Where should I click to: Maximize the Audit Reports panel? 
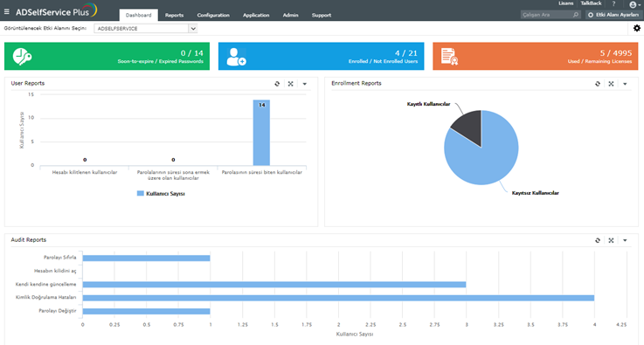[611, 241]
